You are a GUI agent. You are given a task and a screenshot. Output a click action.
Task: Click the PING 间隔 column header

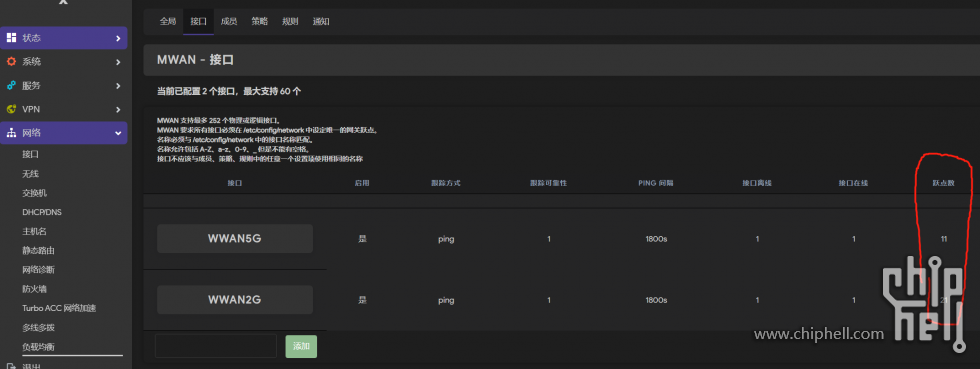point(656,183)
